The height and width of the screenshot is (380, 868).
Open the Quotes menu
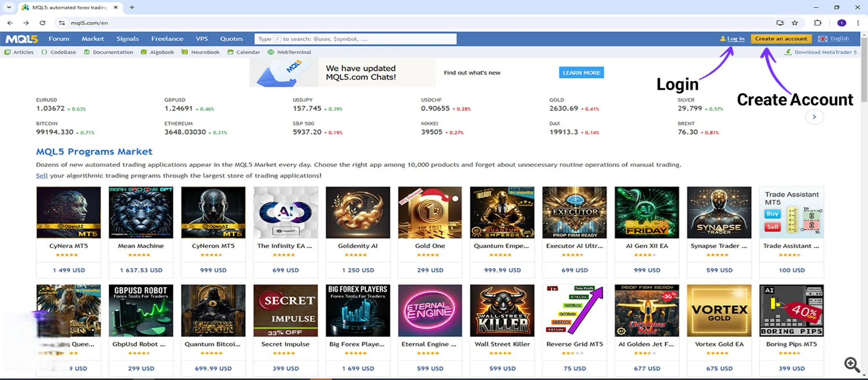(x=231, y=39)
